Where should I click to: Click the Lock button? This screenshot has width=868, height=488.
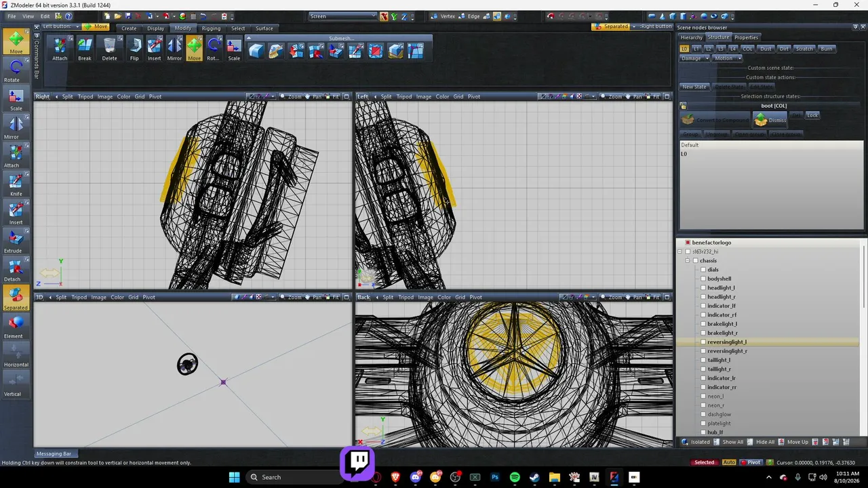(812, 115)
